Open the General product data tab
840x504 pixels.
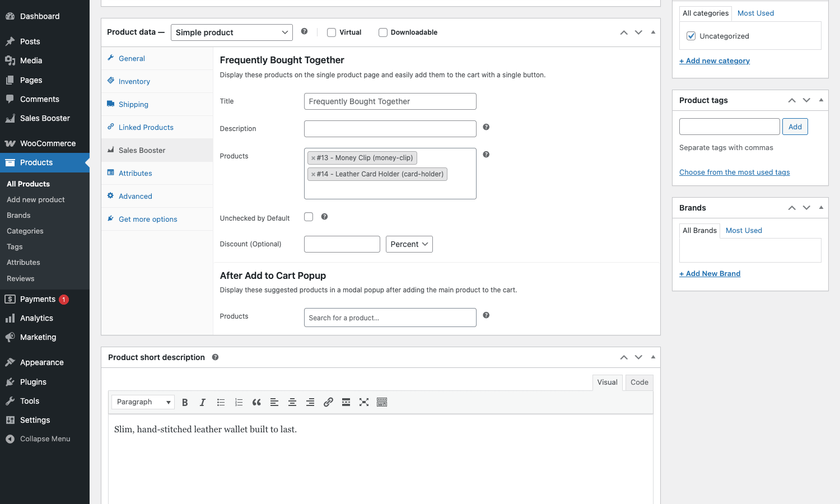(x=157, y=58)
